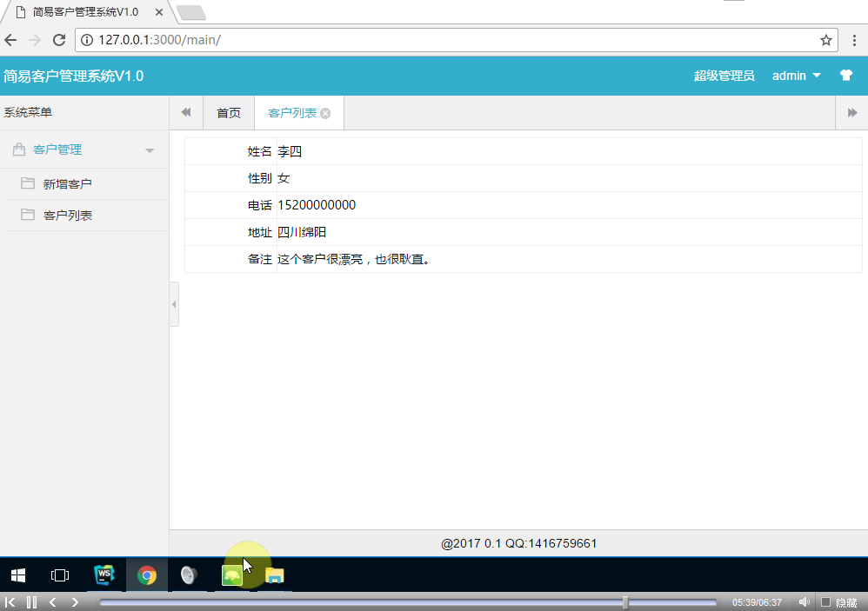
Task: Collapse the 客户管理 menu group
Action: click(x=150, y=150)
